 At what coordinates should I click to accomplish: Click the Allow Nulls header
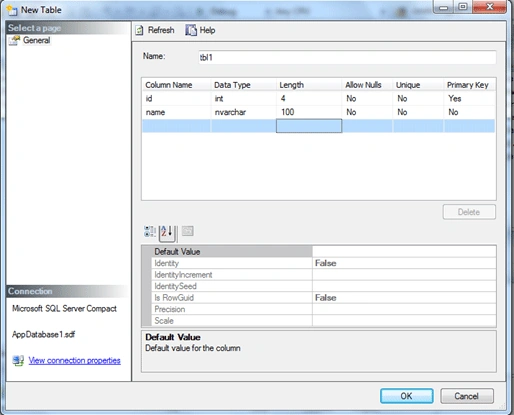click(367, 85)
